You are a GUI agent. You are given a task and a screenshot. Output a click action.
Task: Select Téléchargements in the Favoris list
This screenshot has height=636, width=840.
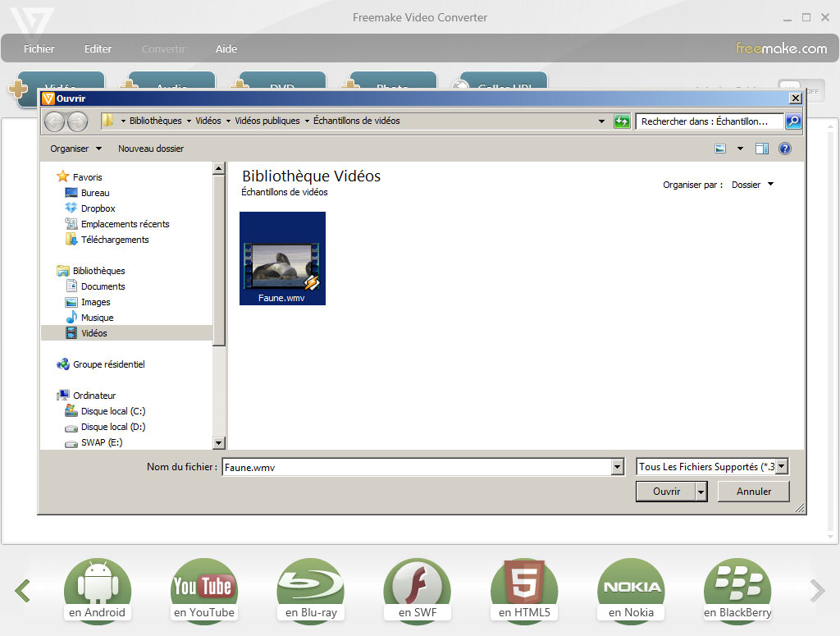(115, 240)
